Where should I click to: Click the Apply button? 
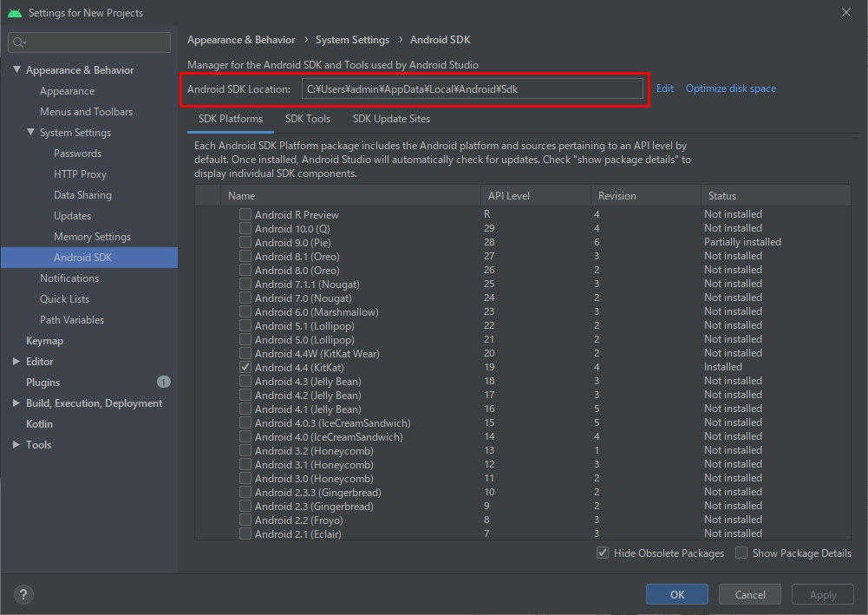pos(823,594)
